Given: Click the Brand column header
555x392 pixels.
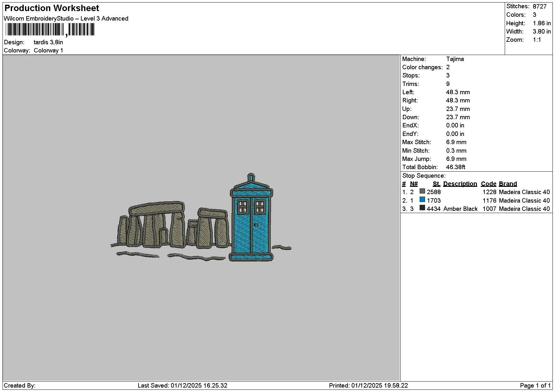Looking at the screenshot, I should coord(508,184).
